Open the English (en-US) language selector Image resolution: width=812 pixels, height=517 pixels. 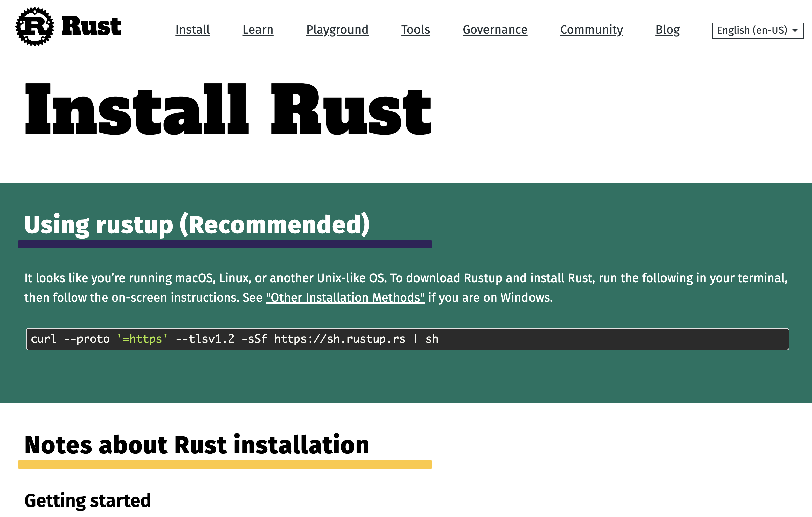tap(752, 30)
